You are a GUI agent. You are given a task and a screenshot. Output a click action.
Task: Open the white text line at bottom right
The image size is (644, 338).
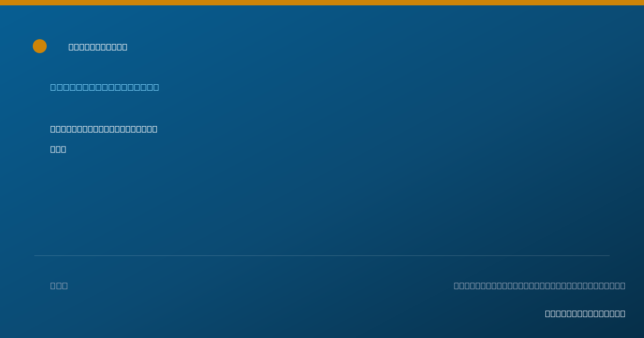click(585, 313)
